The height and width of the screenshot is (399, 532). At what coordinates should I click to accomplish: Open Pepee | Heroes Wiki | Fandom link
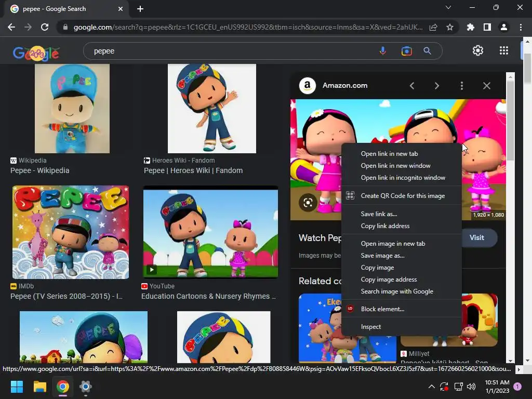coord(193,170)
